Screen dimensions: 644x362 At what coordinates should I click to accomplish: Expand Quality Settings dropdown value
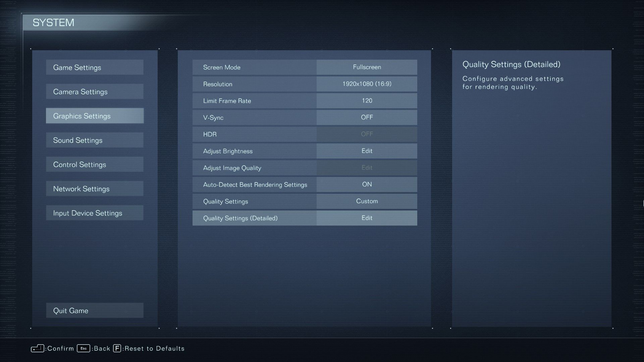tap(367, 201)
